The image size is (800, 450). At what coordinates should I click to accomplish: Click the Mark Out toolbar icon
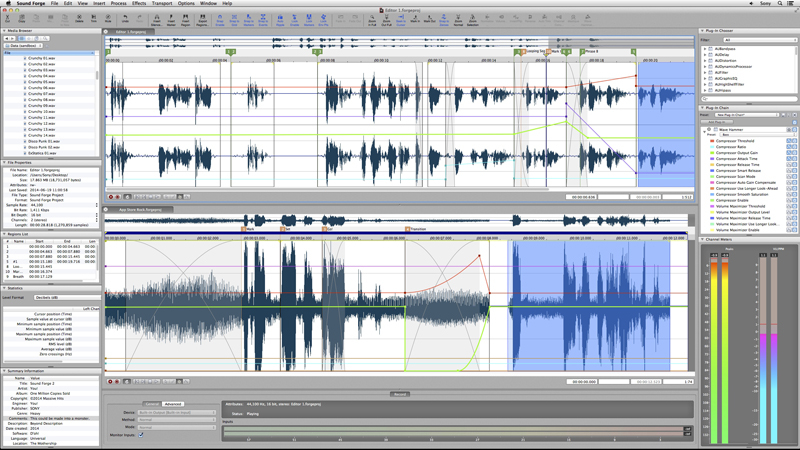pos(429,19)
